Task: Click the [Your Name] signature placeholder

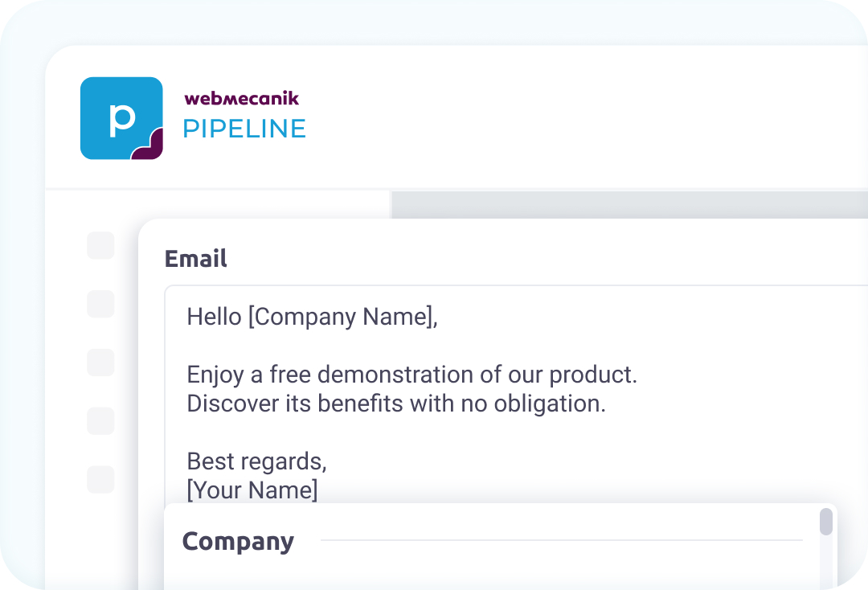Action: [252, 490]
